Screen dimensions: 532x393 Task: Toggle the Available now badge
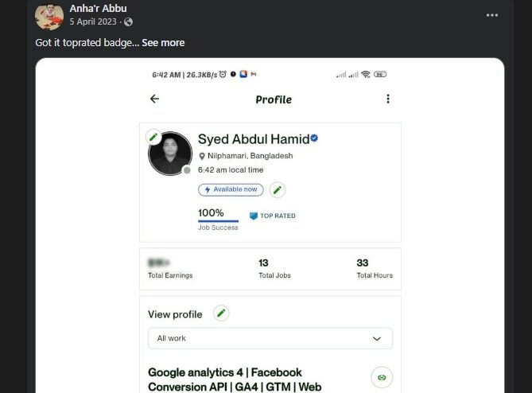(x=231, y=189)
